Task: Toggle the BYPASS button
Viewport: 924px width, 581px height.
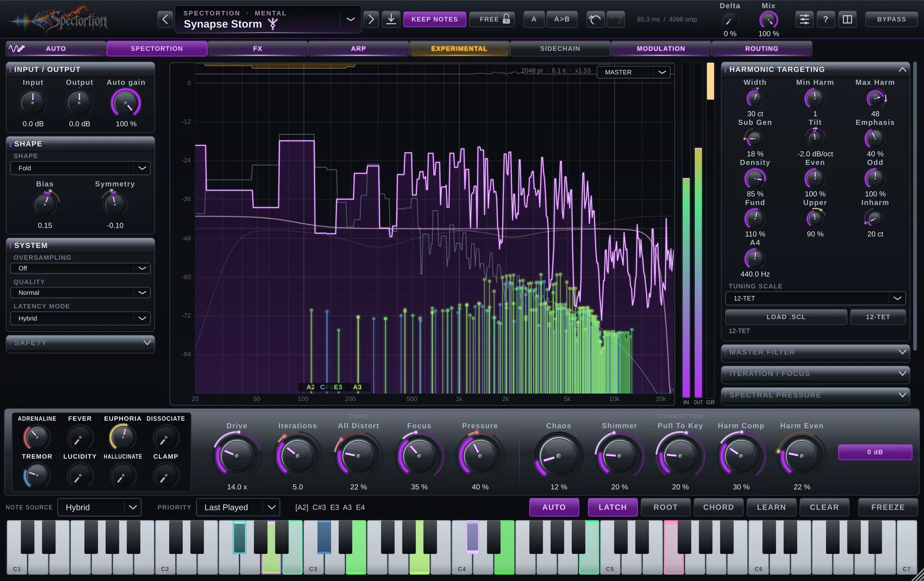Action: coord(891,20)
